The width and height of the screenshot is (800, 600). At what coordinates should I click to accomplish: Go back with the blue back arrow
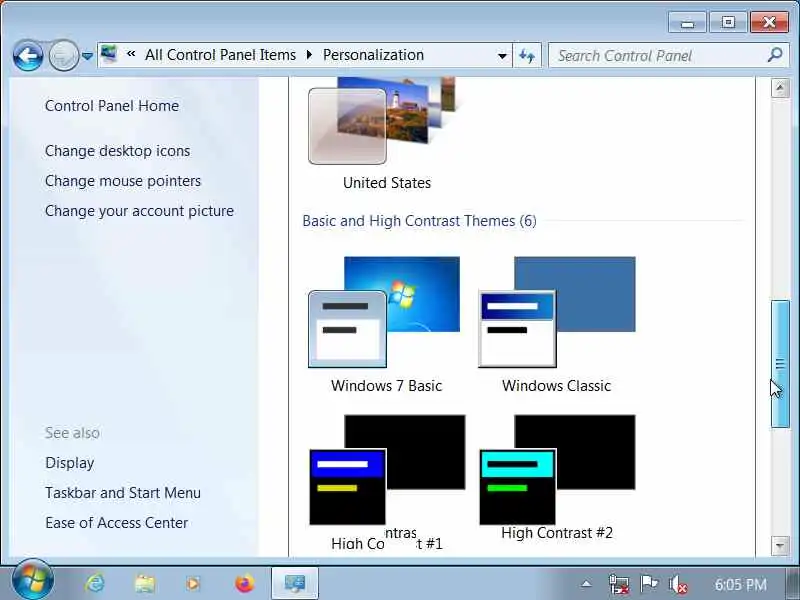tap(28, 55)
